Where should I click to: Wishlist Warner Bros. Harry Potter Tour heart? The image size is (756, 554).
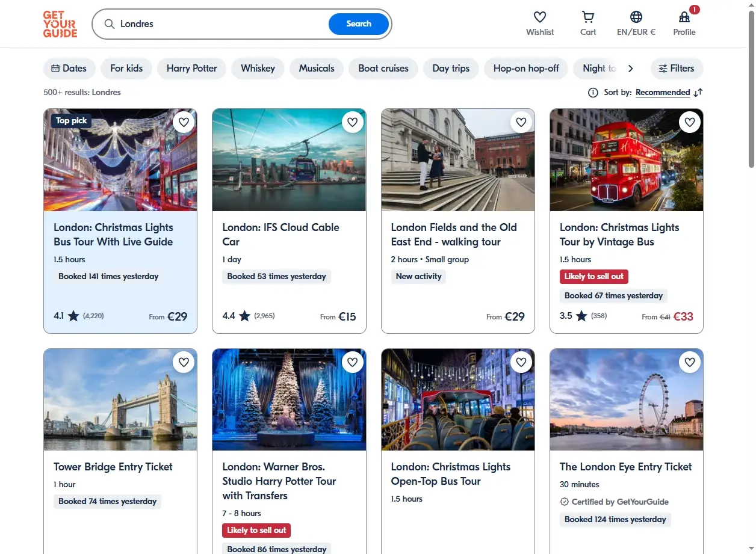(x=352, y=362)
